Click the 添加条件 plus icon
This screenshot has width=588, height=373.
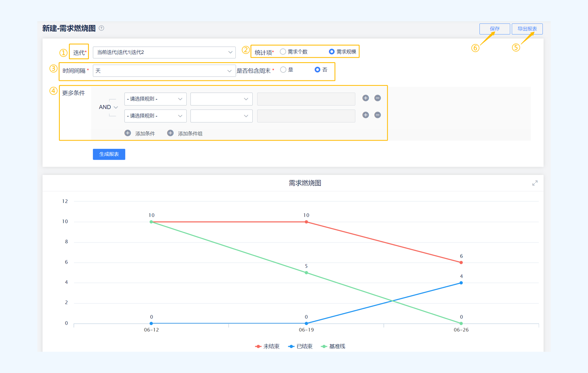coord(128,133)
